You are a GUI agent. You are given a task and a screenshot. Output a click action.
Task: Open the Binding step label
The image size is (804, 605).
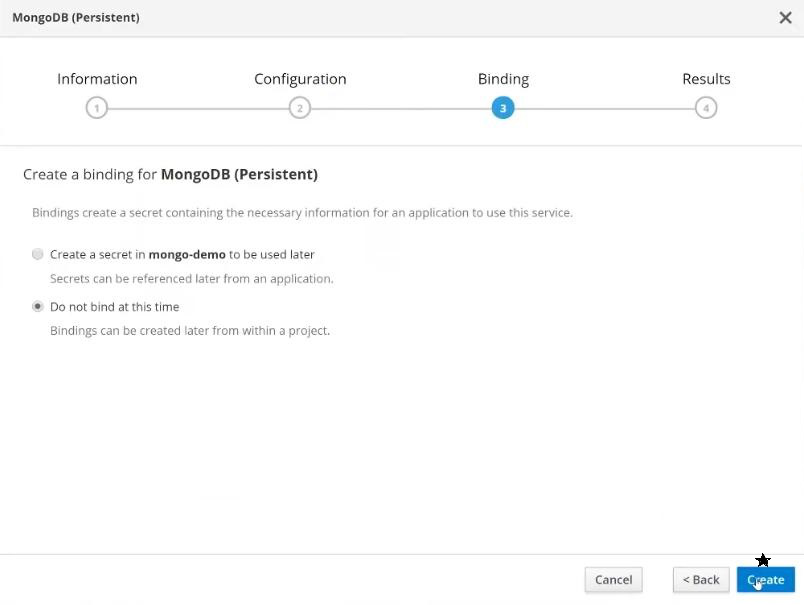[503, 79]
